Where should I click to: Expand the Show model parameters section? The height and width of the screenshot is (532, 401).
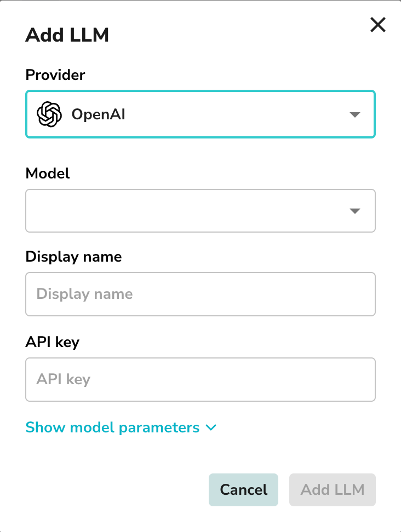112,427
